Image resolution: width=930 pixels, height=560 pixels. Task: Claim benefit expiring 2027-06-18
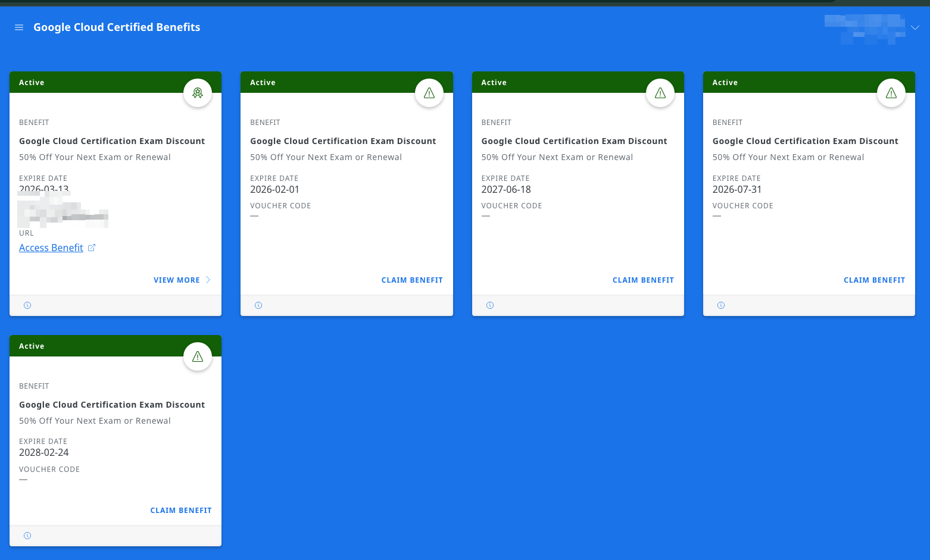coord(643,280)
